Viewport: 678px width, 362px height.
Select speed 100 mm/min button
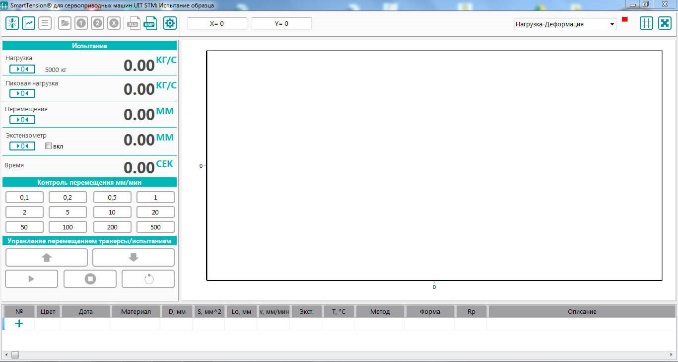[68, 227]
